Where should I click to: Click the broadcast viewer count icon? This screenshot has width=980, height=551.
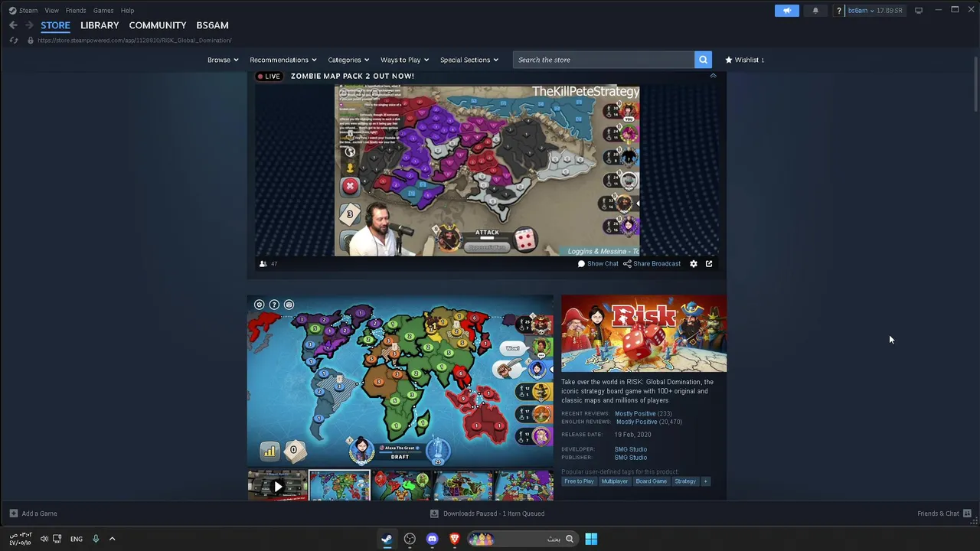(x=263, y=263)
